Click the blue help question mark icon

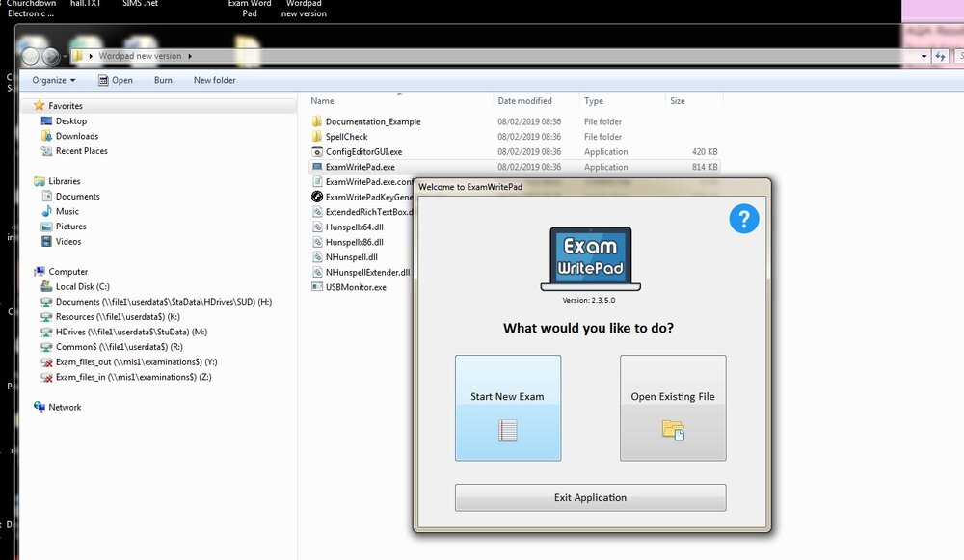[744, 219]
